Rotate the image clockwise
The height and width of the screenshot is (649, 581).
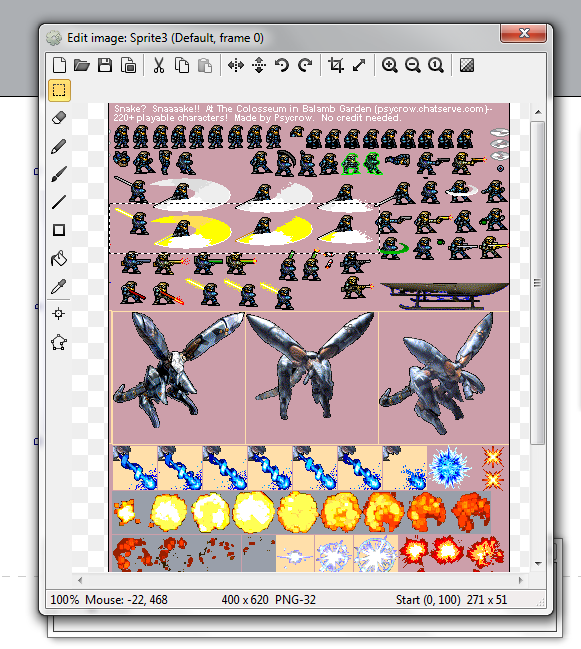pos(305,65)
